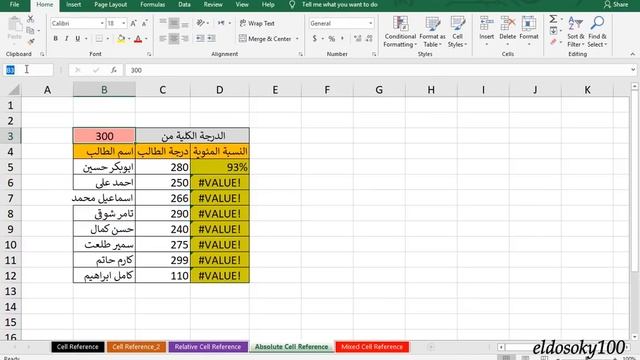Image resolution: width=640 pixels, height=360 pixels.
Task: Open the Page Layout ribbon tab
Action: point(111,4)
